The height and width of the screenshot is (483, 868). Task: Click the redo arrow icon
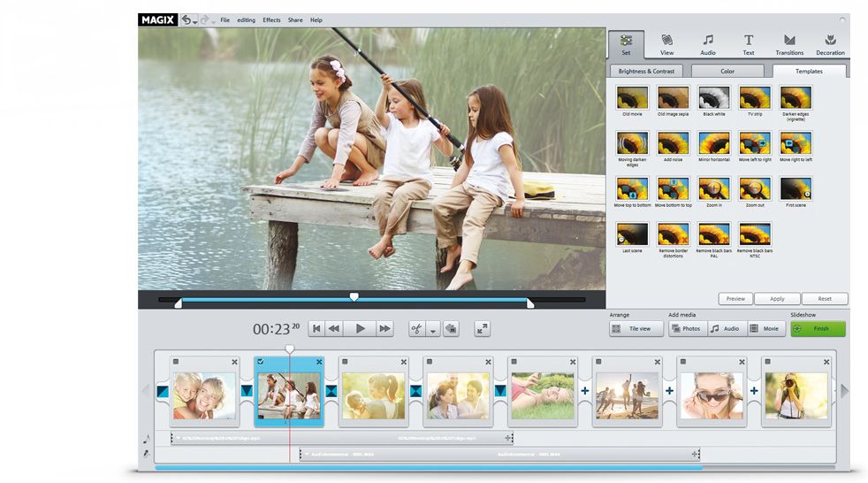(x=204, y=20)
